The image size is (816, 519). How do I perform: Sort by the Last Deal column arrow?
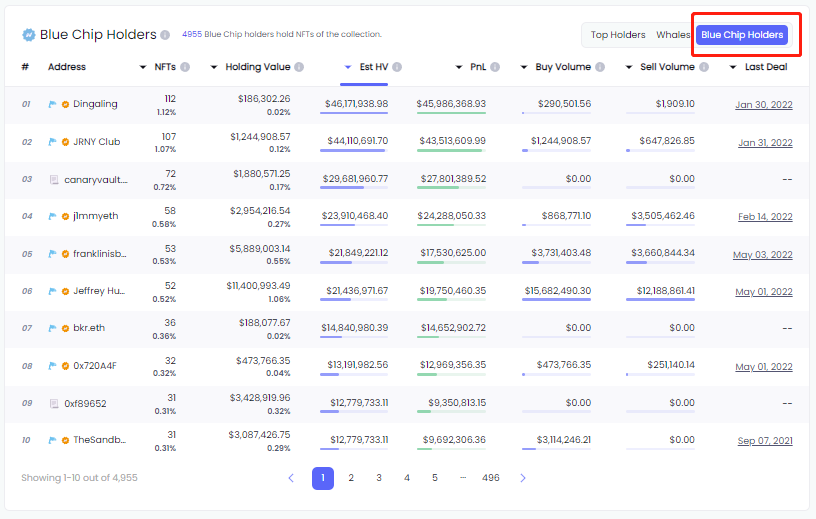(x=733, y=67)
